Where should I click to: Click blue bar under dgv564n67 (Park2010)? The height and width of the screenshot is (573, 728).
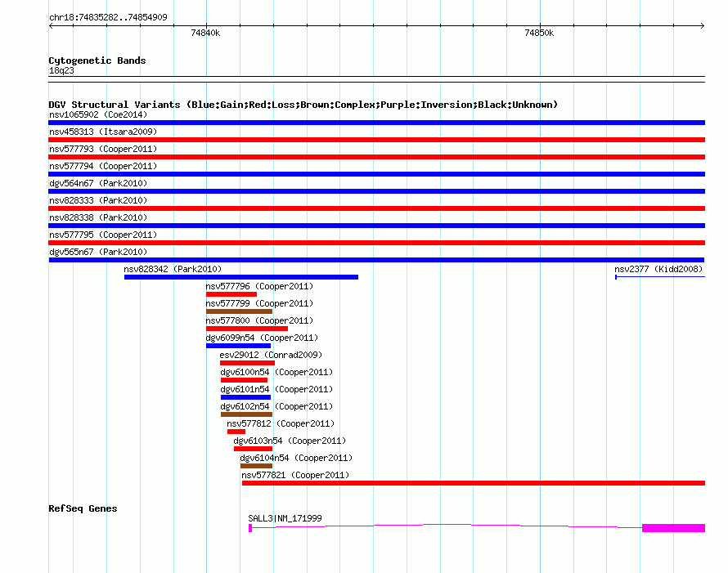pyautogui.click(x=376, y=191)
